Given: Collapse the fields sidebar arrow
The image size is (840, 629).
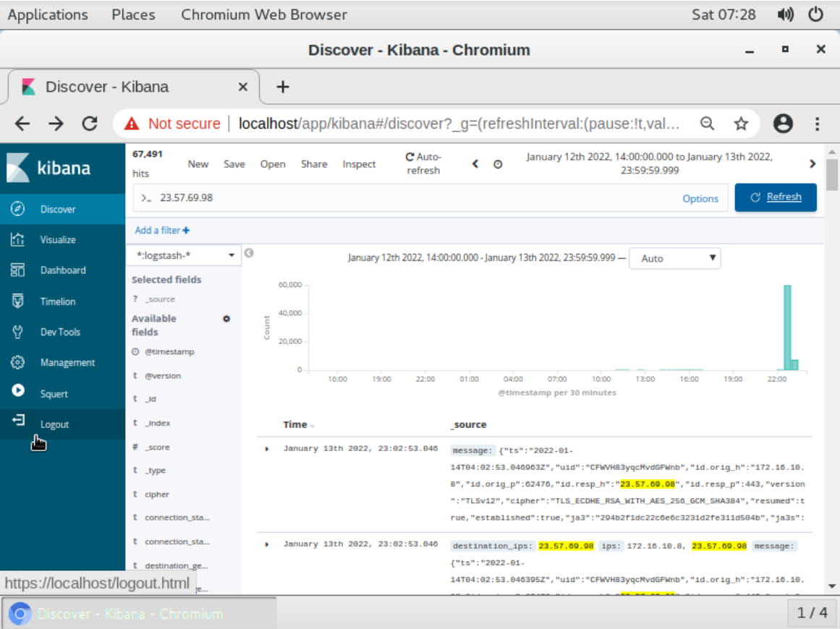Looking at the screenshot, I should [x=249, y=252].
